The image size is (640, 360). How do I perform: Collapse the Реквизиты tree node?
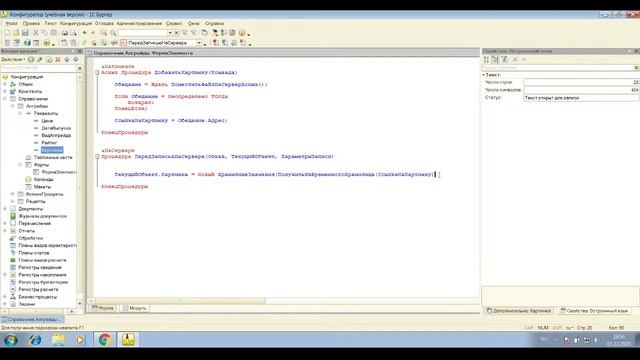click(x=20, y=113)
